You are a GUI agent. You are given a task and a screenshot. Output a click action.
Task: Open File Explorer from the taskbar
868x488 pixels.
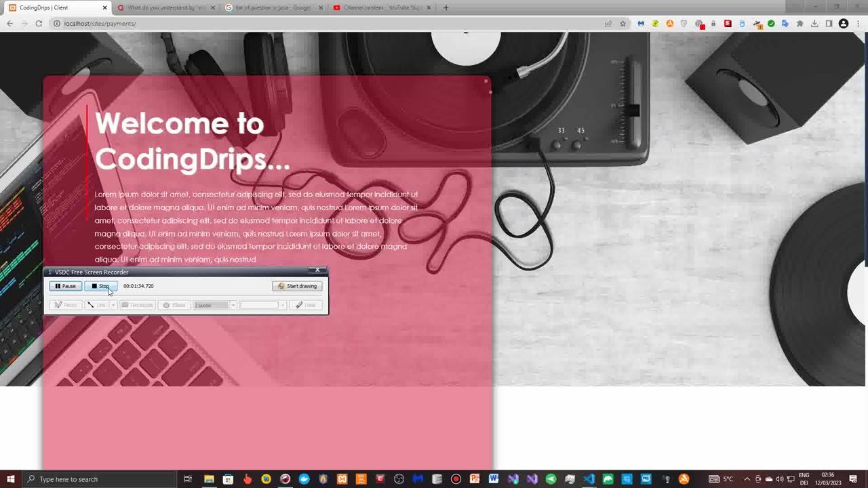click(209, 479)
